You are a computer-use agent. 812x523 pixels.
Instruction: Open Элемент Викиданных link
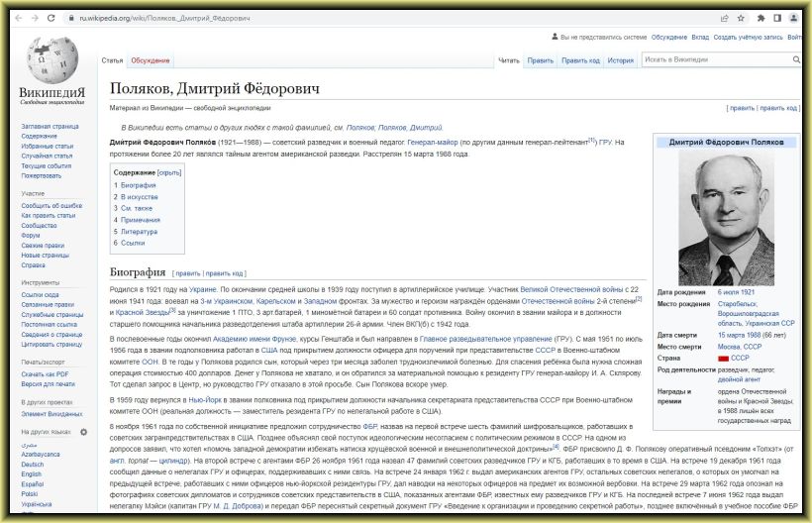coord(51,414)
